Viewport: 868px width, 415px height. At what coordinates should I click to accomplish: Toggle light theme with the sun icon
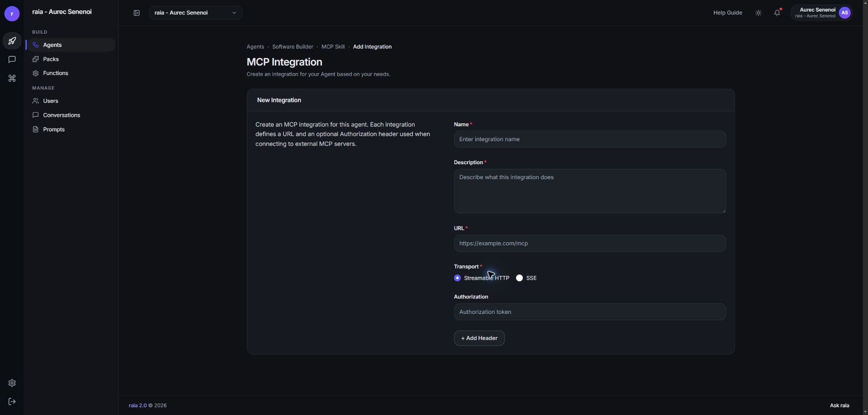tap(758, 13)
